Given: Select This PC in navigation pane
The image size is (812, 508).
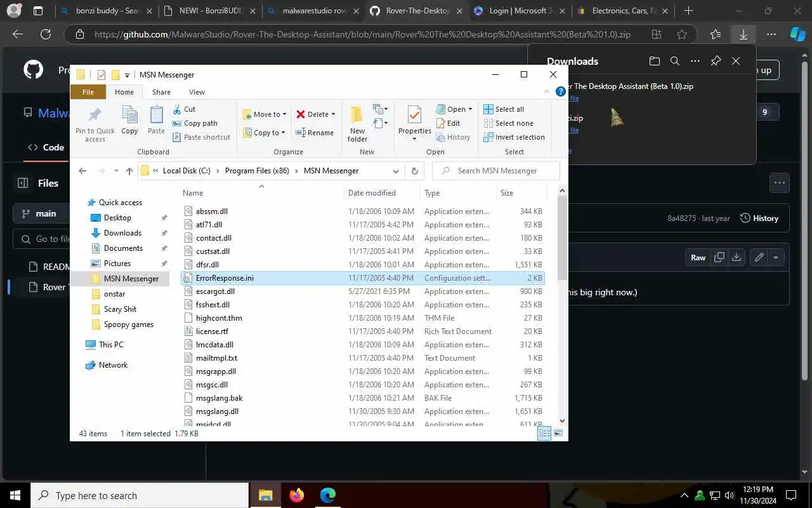Looking at the screenshot, I should coord(111,345).
